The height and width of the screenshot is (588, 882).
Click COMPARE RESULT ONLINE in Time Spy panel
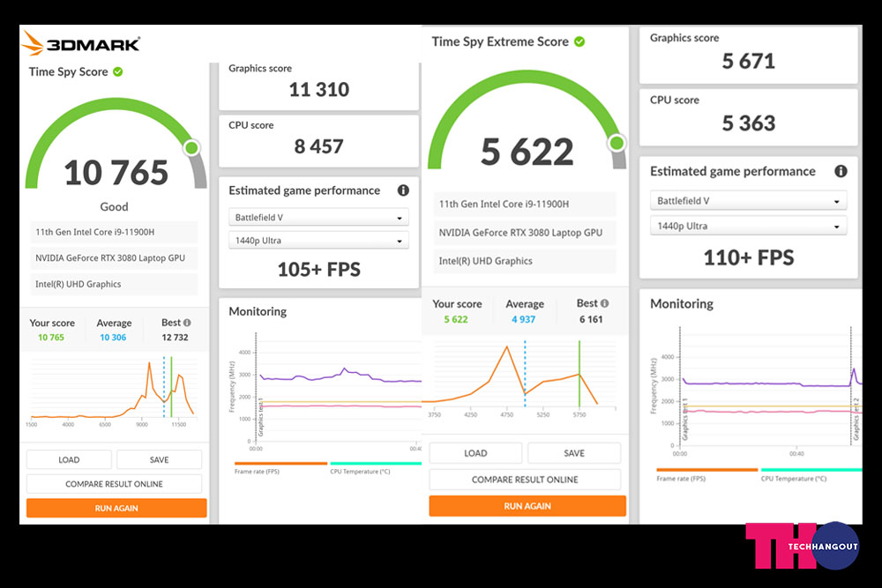(114, 484)
